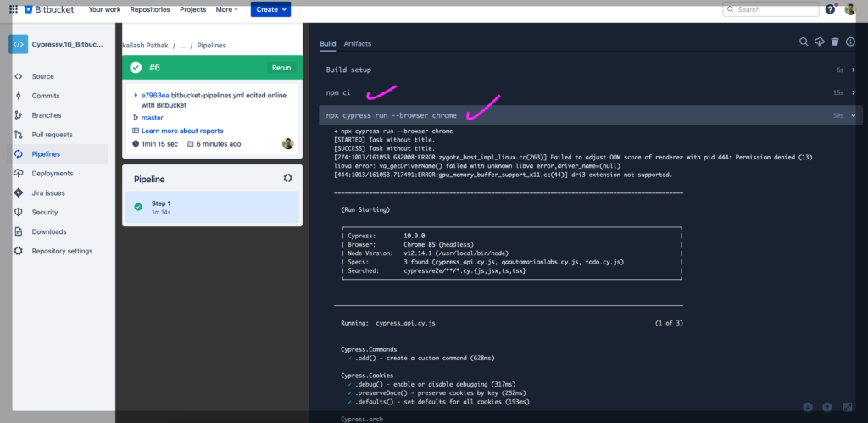The image size is (868, 423).
Task: Click the Branches sidebar icon
Action: [x=19, y=115]
